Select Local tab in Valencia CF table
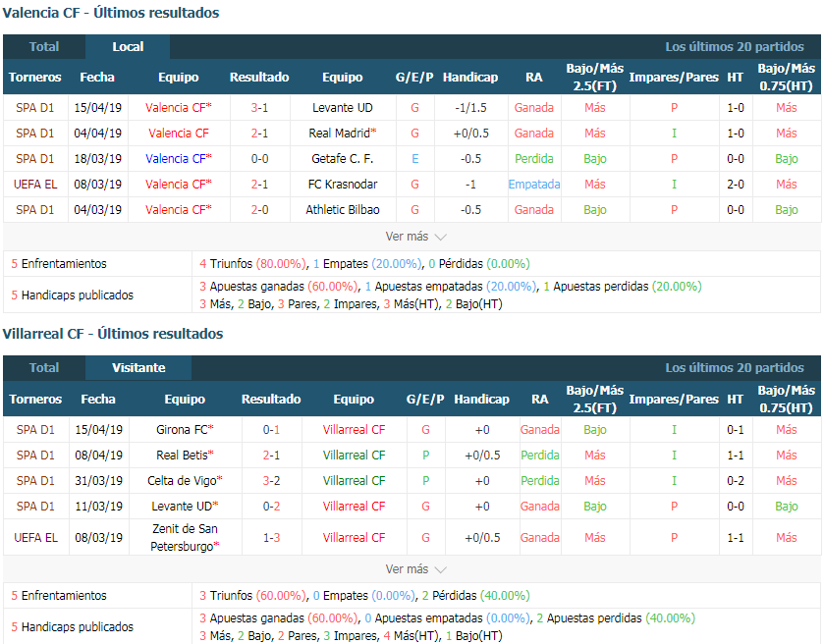The width and height of the screenshot is (824, 644). pos(128,47)
